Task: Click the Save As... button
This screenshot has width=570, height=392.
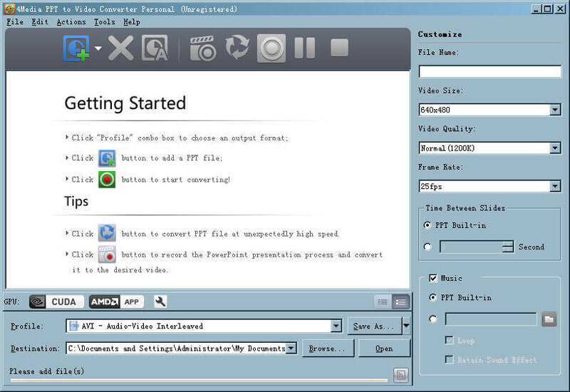Action: tap(373, 326)
